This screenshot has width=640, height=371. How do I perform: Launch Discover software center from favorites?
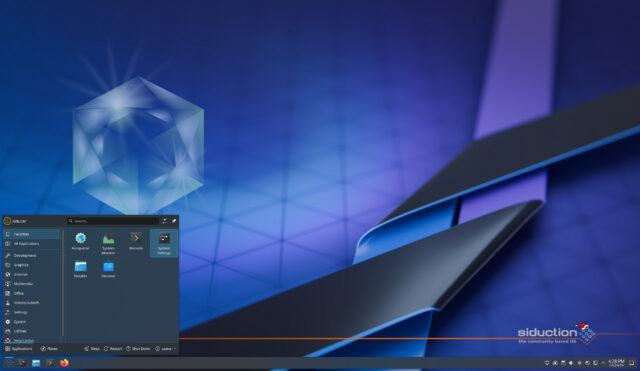108,269
